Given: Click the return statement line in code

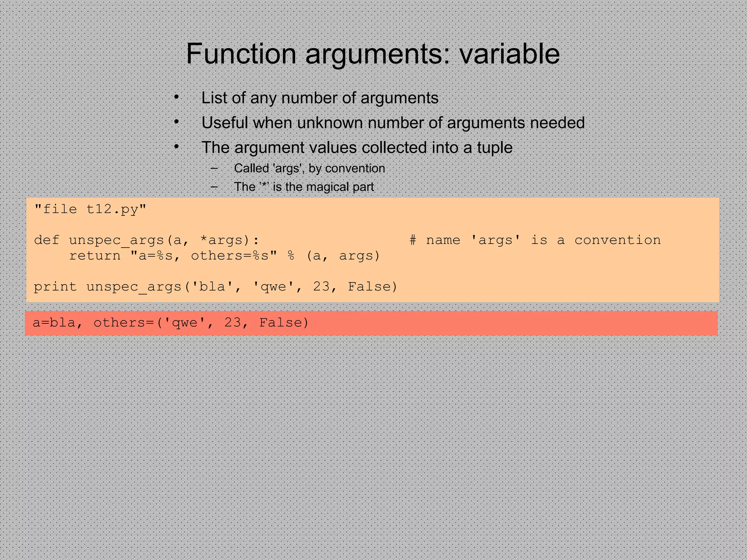Looking at the screenshot, I should (225, 256).
